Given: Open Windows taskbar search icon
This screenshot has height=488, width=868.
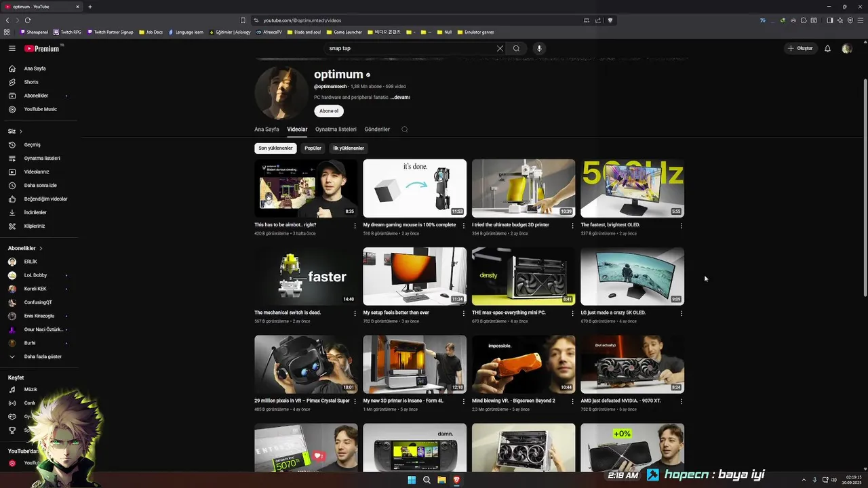Looking at the screenshot, I should pyautogui.click(x=427, y=480).
